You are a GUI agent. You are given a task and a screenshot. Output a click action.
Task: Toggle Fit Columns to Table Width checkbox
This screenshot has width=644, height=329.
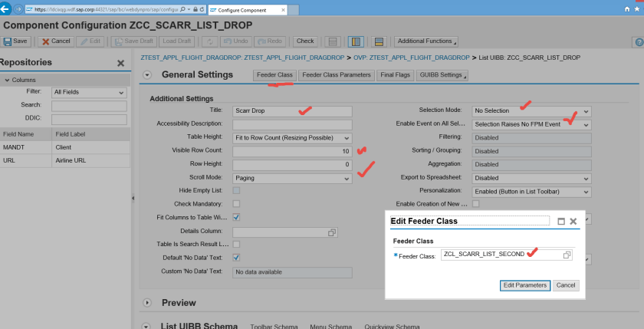pyautogui.click(x=236, y=217)
